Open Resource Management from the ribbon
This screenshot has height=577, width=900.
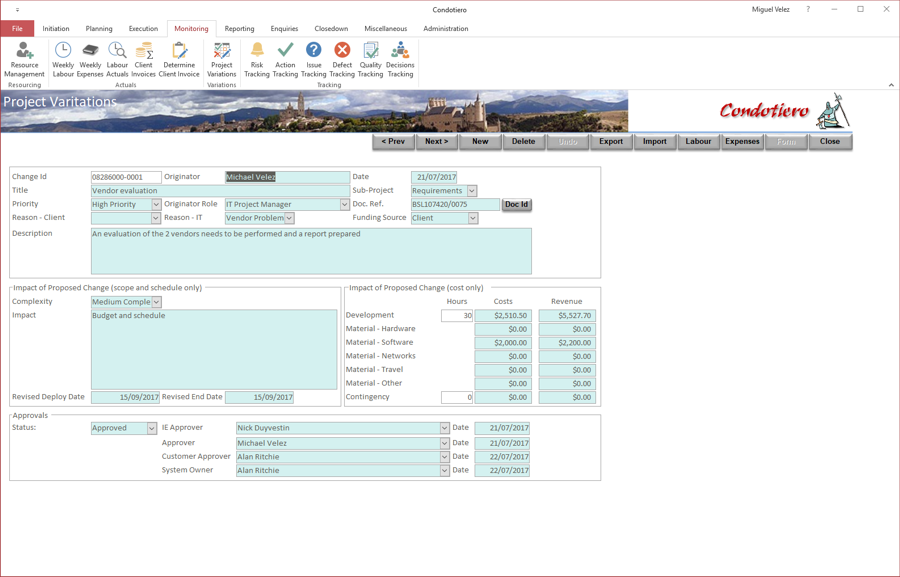(24, 60)
